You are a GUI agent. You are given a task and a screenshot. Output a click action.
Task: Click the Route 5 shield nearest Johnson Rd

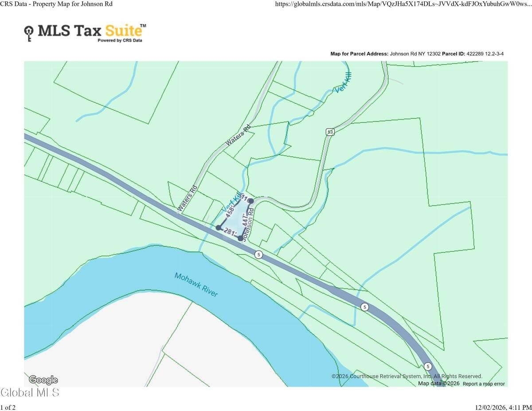[259, 255]
